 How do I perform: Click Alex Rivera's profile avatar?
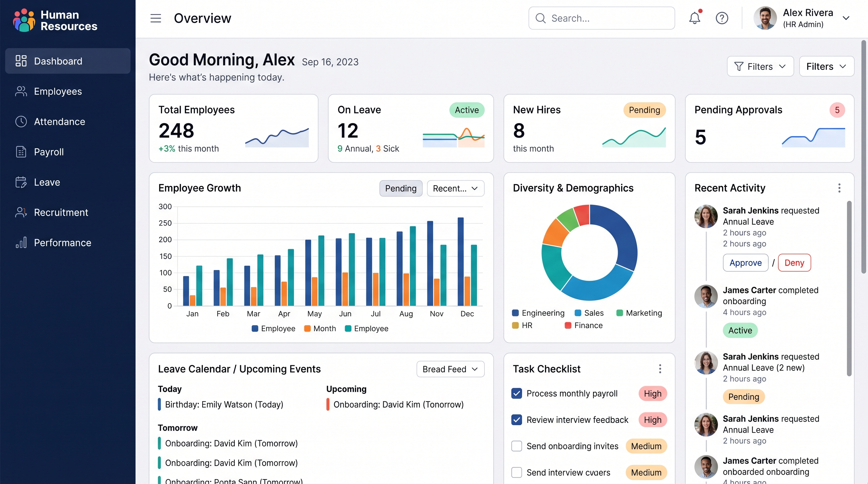(765, 18)
